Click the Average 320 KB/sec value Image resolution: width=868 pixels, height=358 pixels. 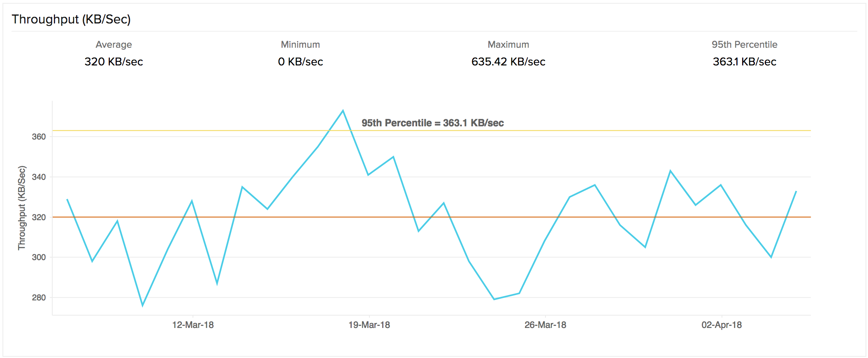(114, 62)
